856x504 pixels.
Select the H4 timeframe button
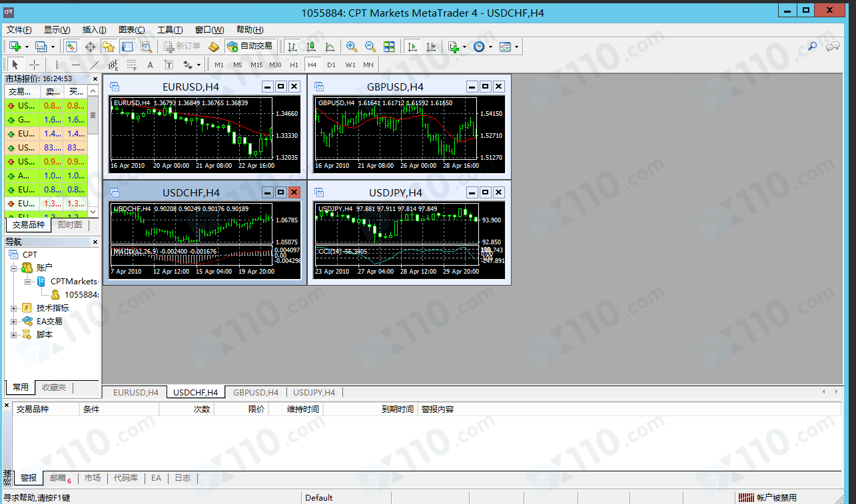point(312,65)
